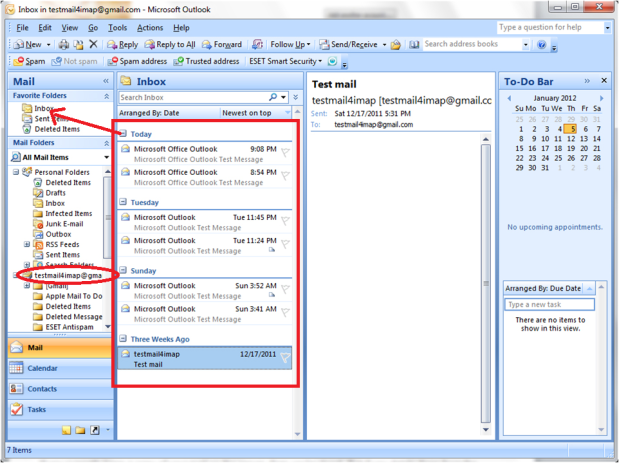Collapse Personal Folders tree node

pyautogui.click(x=16, y=172)
